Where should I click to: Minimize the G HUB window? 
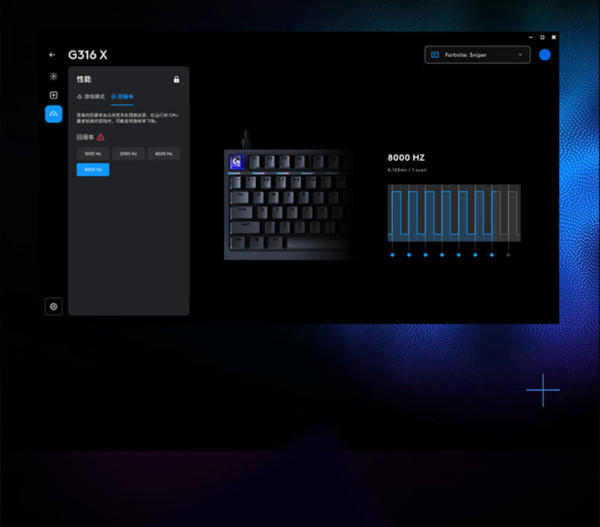coord(530,37)
